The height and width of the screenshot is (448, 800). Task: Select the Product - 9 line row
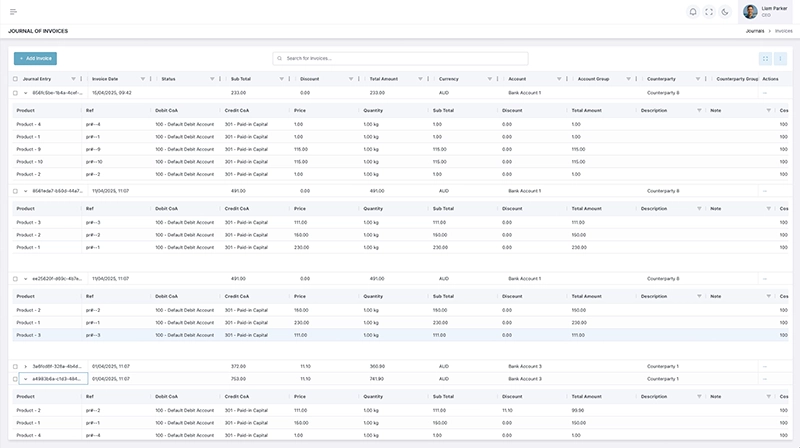(401, 150)
